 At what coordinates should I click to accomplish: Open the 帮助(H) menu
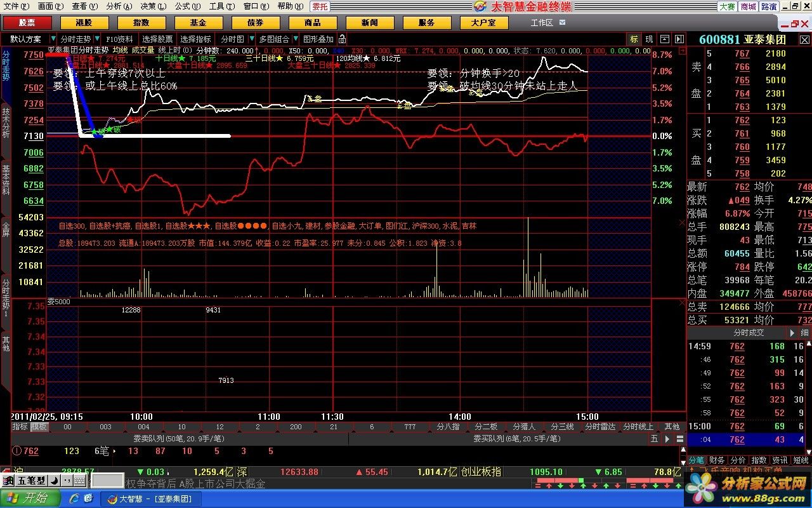point(290,6)
